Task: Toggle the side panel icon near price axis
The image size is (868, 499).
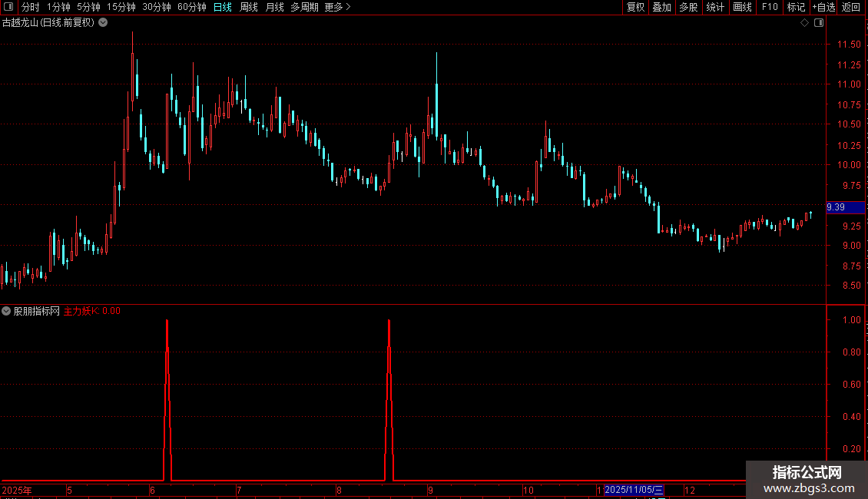Action: click(x=819, y=23)
